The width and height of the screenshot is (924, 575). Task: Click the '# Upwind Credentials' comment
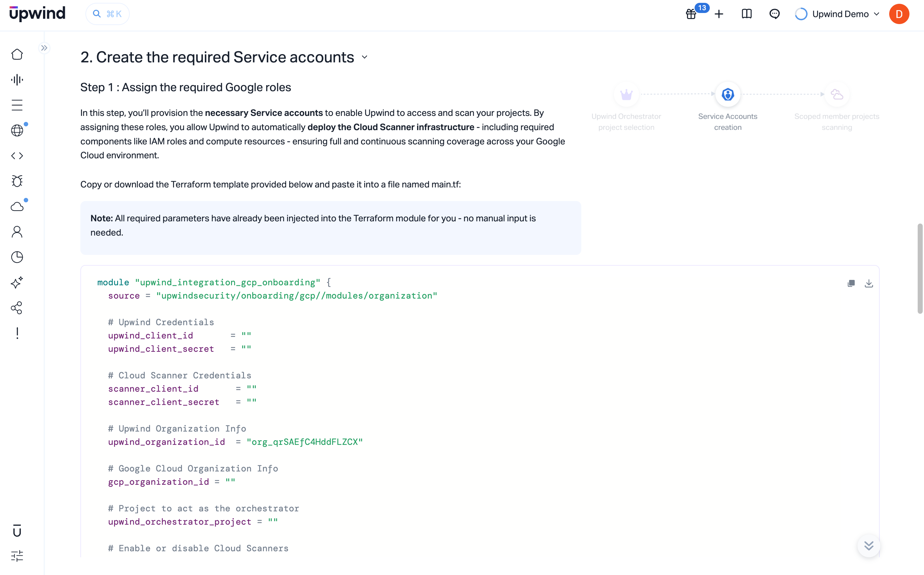point(161,322)
